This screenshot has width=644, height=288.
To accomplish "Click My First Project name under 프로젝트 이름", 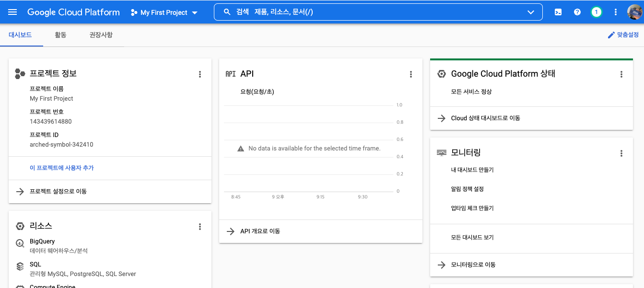I will (x=51, y=99).
